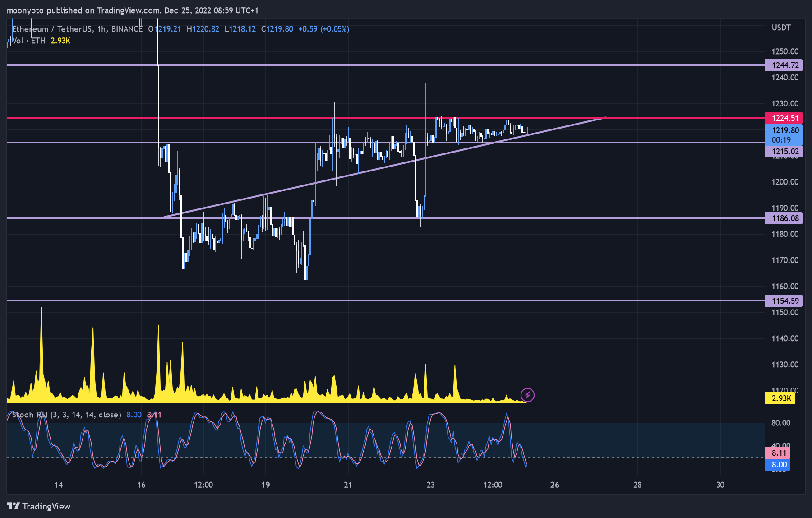Click the +0.59 (+0.05%) change value
The height and width of the screenshot is (518, 812).
click(323, 29)
